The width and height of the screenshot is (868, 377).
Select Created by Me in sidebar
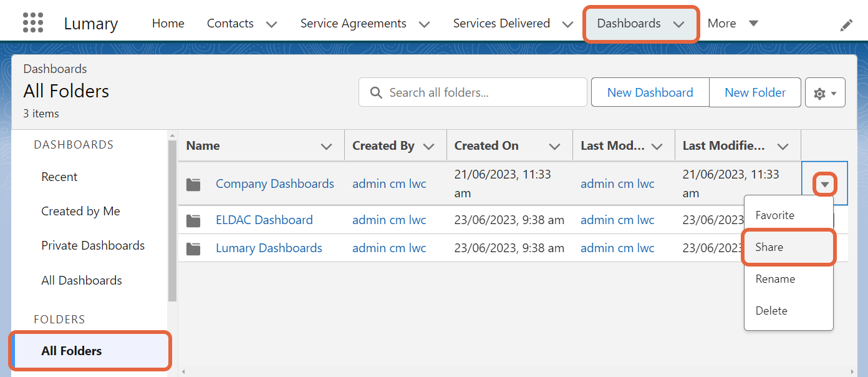coord(80,211)
